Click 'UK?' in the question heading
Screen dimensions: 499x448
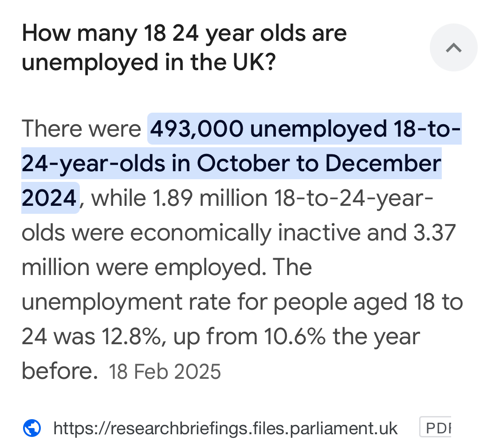[x=254, y=63]
